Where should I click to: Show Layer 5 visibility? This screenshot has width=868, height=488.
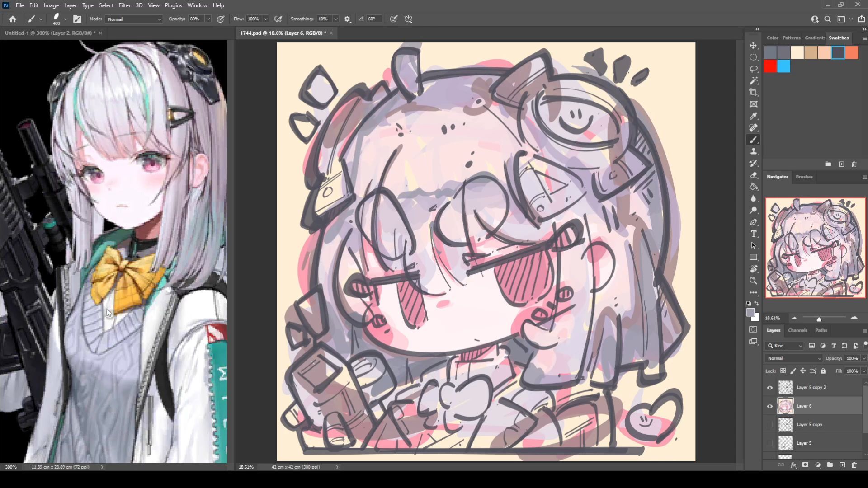[x=770, y=443]
